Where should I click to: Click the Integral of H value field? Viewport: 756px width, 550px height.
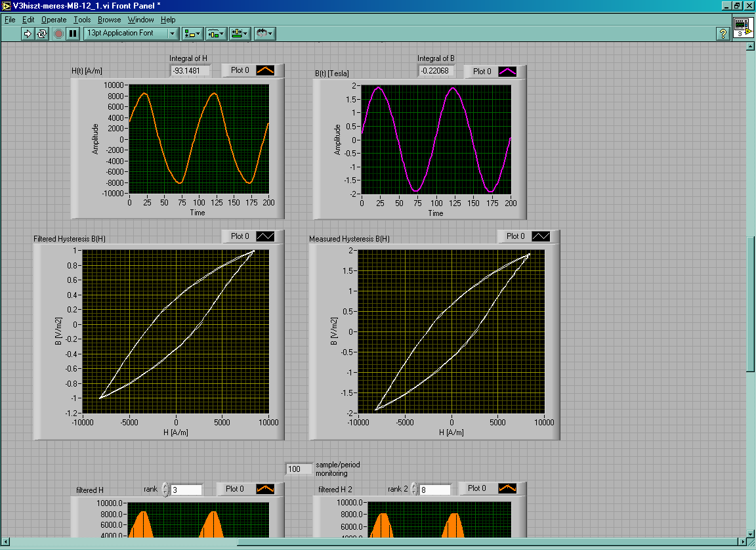tap(190, 71)
